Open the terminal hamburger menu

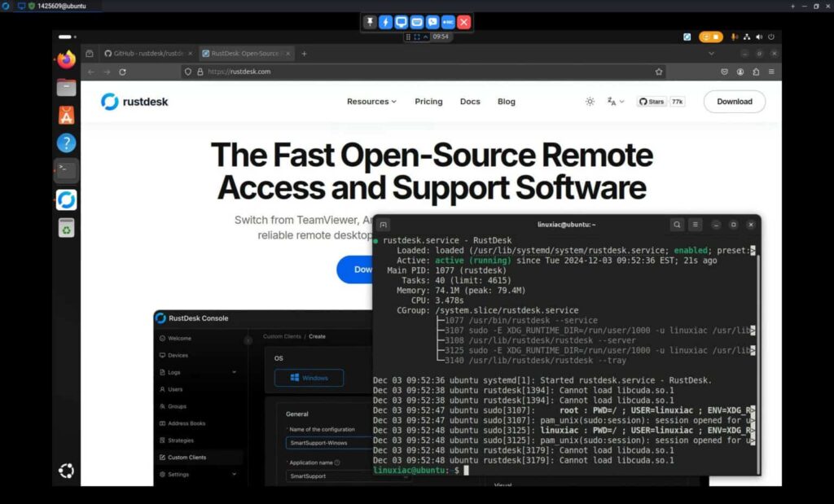click(x=696, y=224)
